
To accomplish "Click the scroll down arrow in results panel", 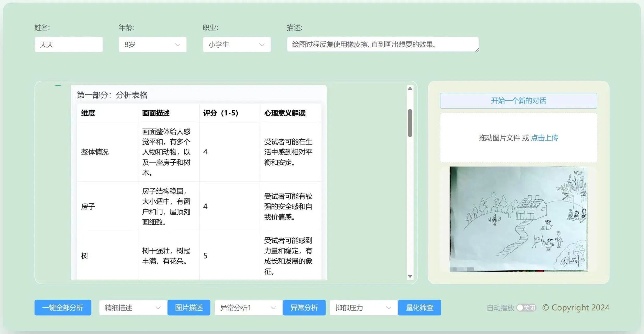I will [410, 276].
